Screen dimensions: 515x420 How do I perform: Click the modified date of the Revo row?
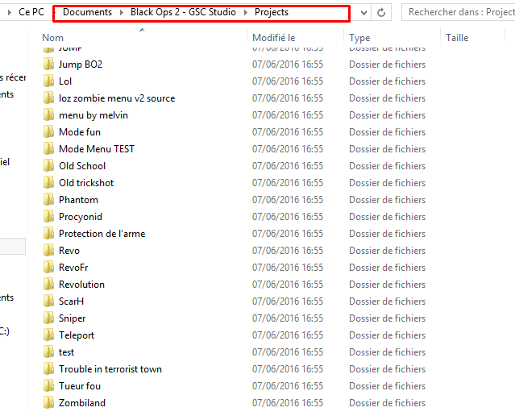point(288,251)
